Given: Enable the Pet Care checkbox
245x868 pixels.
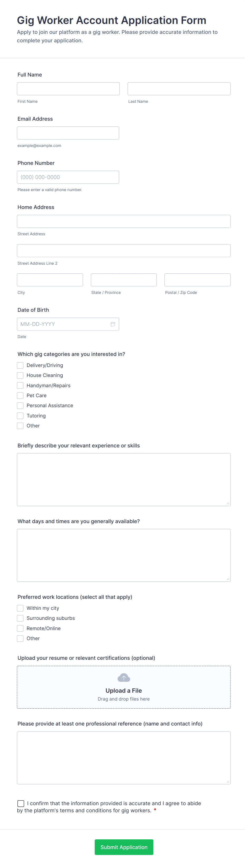Looking at the screenshot, I should 20,396.
